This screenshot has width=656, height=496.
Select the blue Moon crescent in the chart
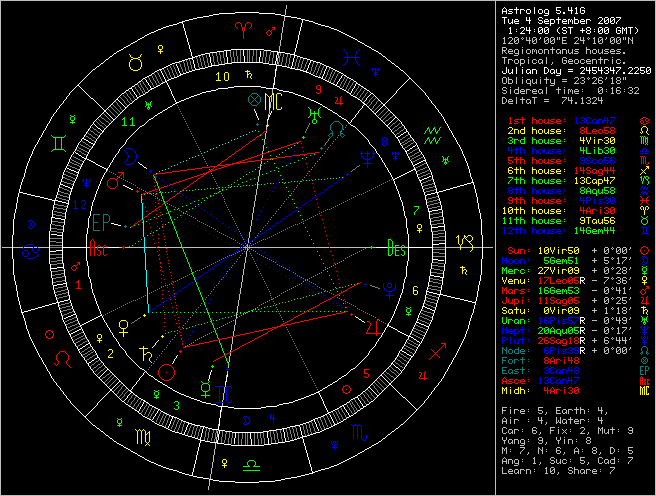click(130, 155)
